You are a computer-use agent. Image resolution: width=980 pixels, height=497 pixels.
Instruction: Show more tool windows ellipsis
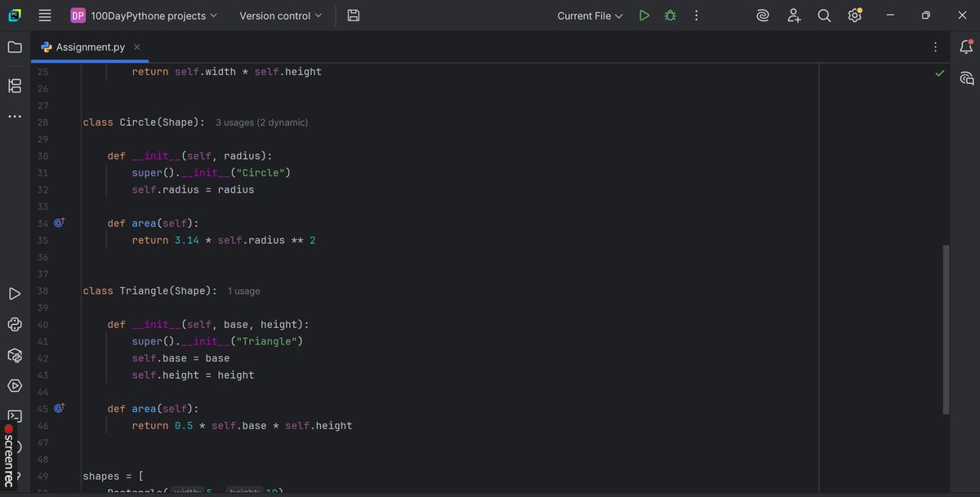coord(15,117)
